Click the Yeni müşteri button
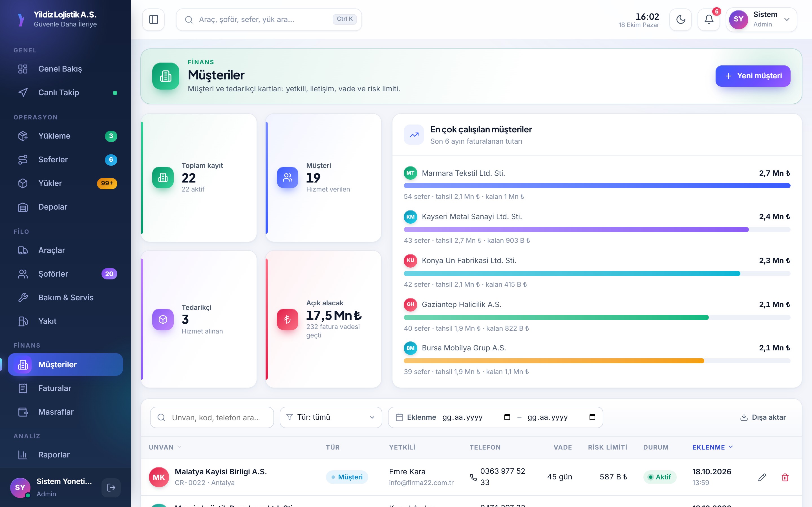 (753, 76)
